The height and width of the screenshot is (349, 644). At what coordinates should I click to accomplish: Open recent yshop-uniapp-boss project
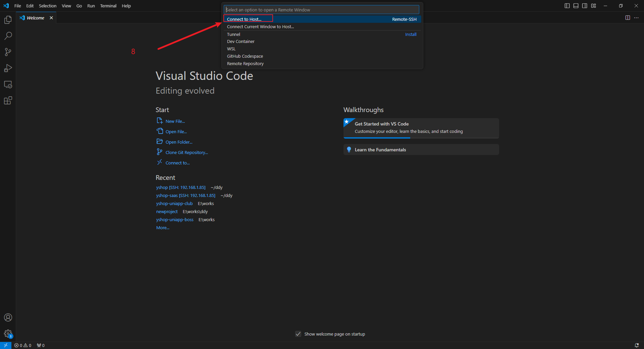175,219
